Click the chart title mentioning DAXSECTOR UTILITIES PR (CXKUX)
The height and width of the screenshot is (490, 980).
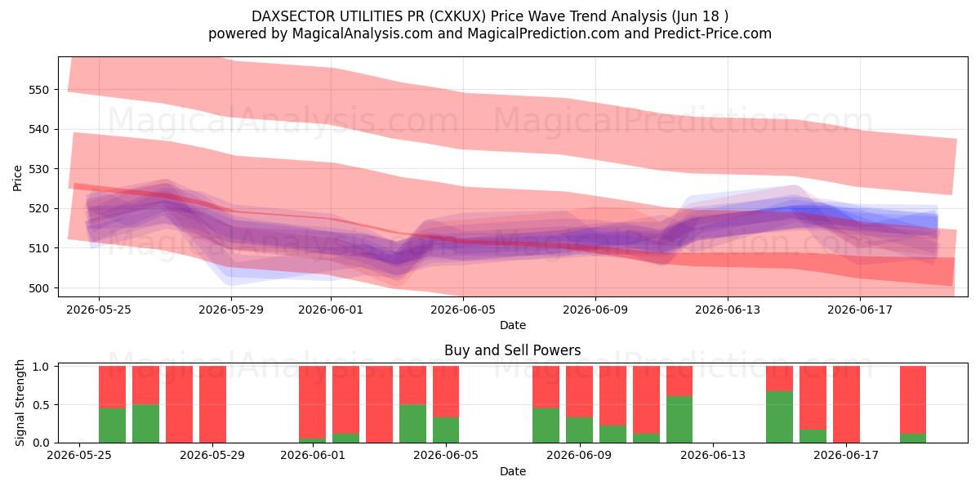(x=490, y=16)
